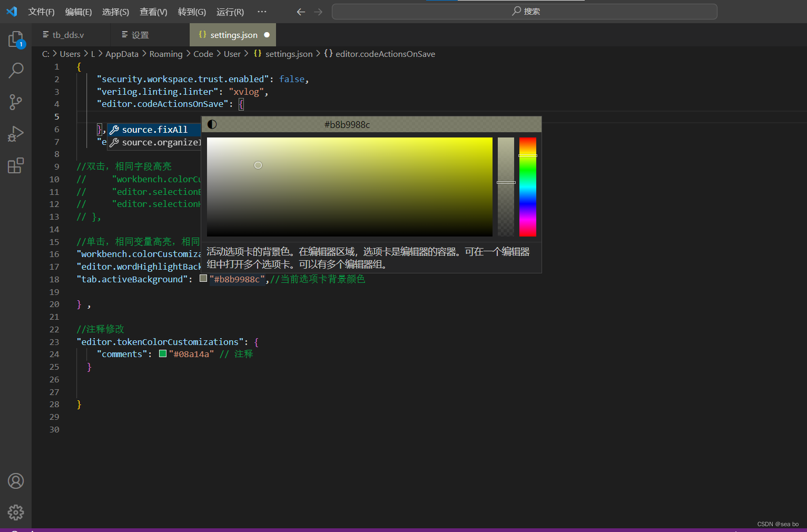Open the Explorer view in activity bar
This screenshot has height=532, width=807.
(x=16, y=40)
